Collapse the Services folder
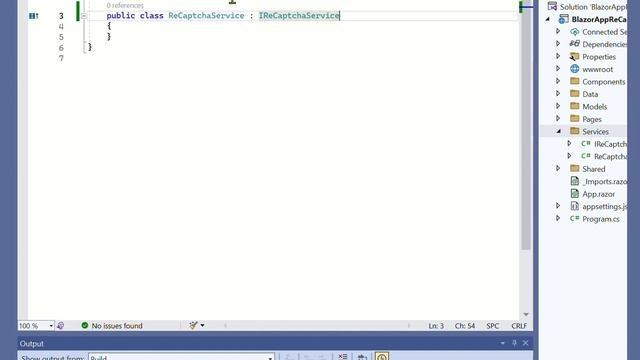This screenshot has height=360, width=640. tap(558, 131)
